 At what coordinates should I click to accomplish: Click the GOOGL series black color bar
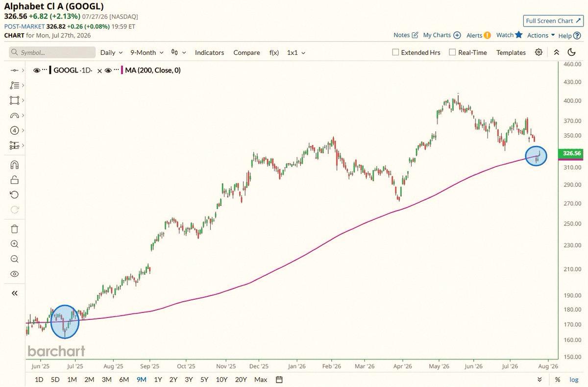tap(50, 70)
